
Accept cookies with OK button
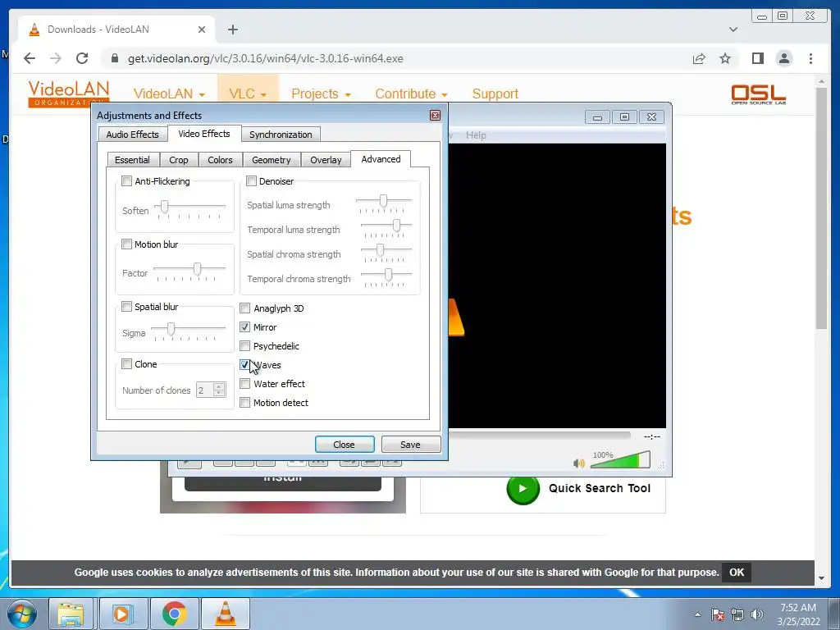point(737,572)
